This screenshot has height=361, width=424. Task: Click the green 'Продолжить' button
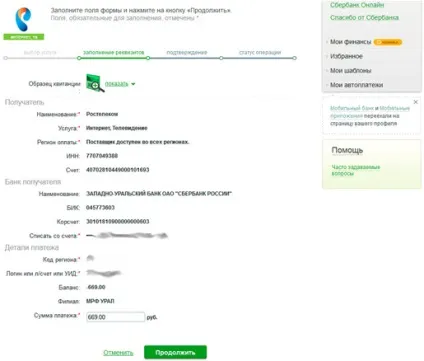coord(175,352)
